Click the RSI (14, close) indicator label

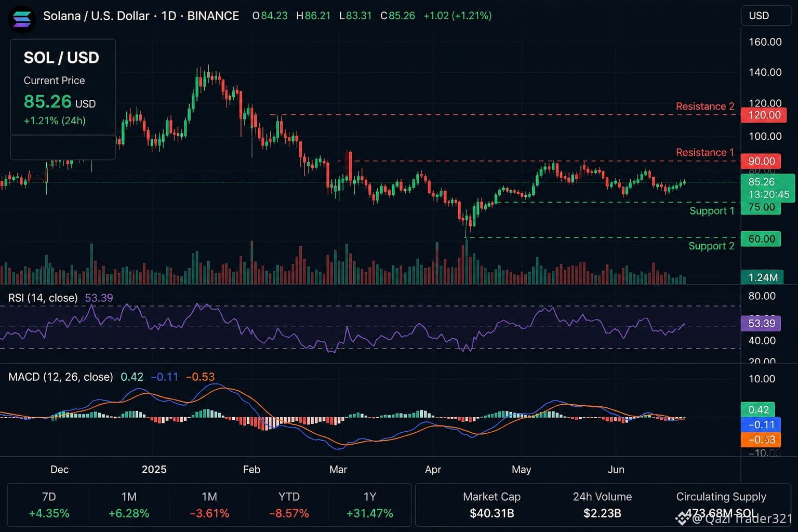[x=43, y=298]
